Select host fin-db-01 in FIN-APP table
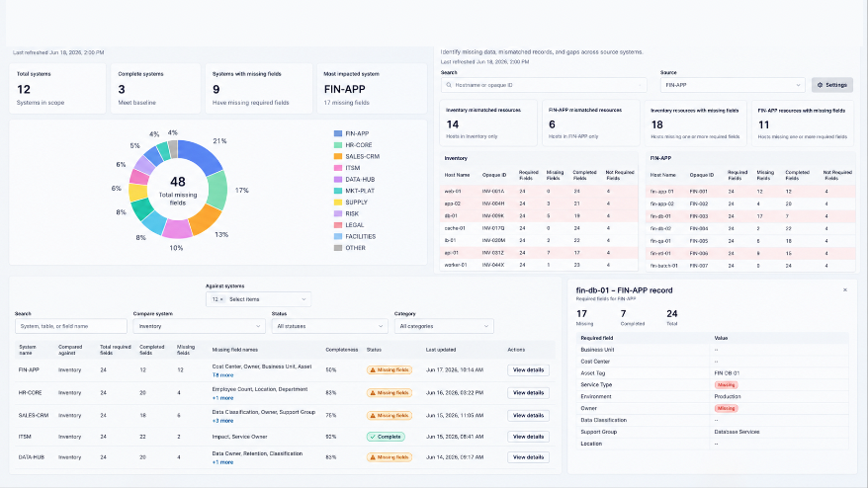This screenshot has width=868, height=488. (x=660, y=216)
